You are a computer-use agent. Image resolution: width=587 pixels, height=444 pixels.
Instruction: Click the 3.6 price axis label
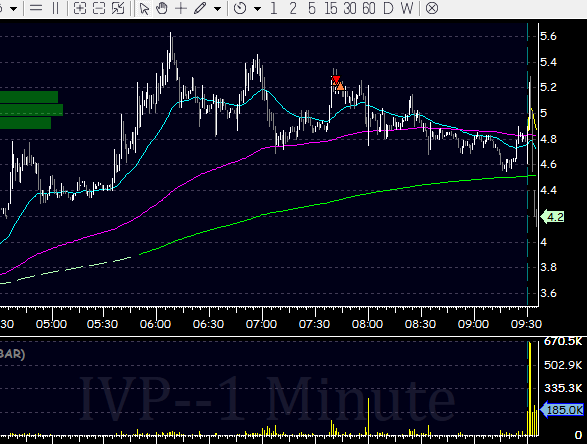(x=548, y=293)
